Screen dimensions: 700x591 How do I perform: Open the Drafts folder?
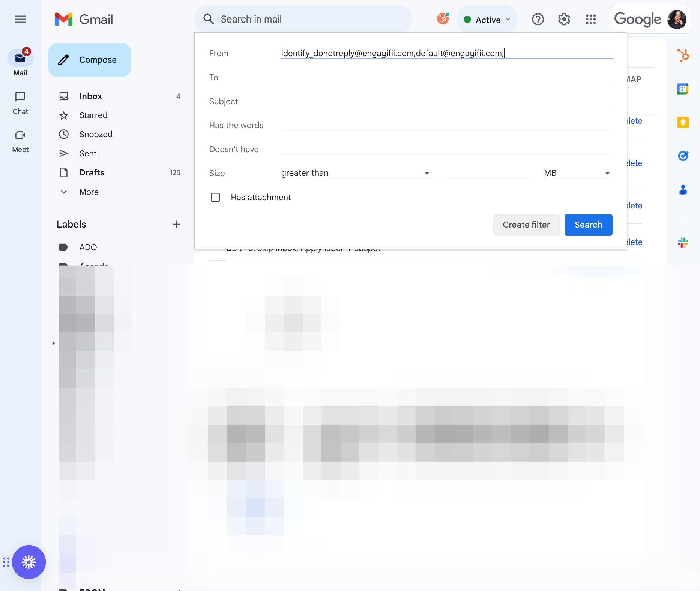tap(120, 172)
